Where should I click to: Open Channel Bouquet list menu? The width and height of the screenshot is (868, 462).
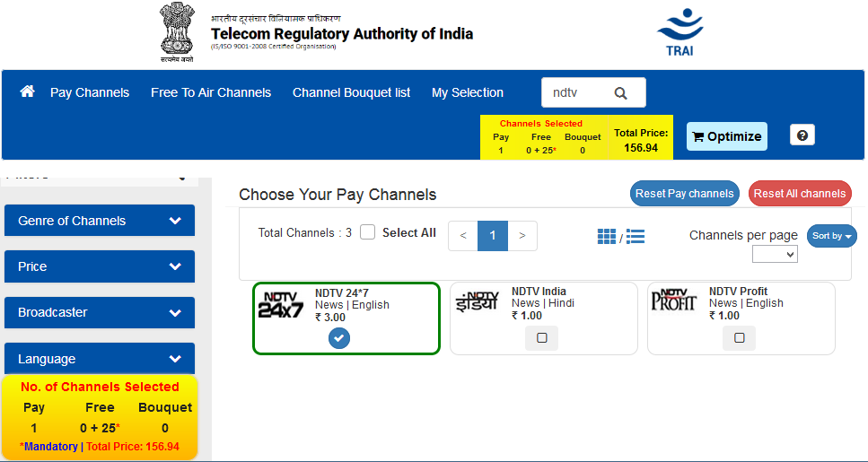click(x=352, y=92)
